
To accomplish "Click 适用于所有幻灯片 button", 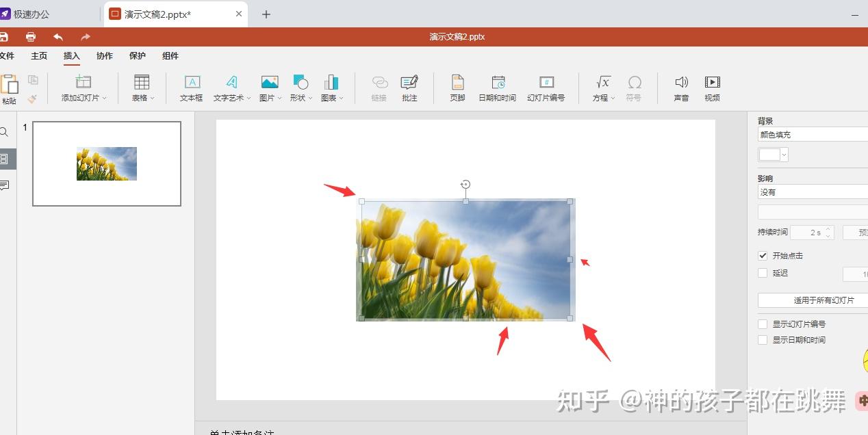I will pyautogui.click(x=813, y=300).
